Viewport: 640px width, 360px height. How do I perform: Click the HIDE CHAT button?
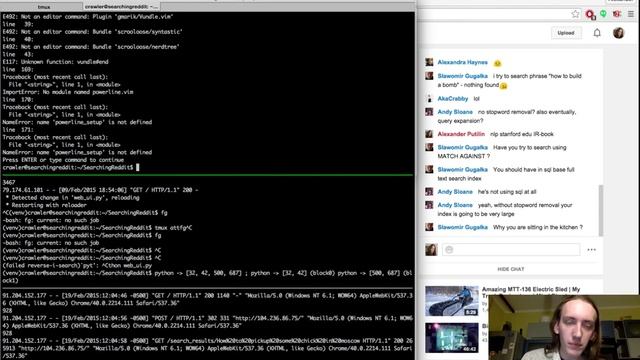[x=511, y=269]
